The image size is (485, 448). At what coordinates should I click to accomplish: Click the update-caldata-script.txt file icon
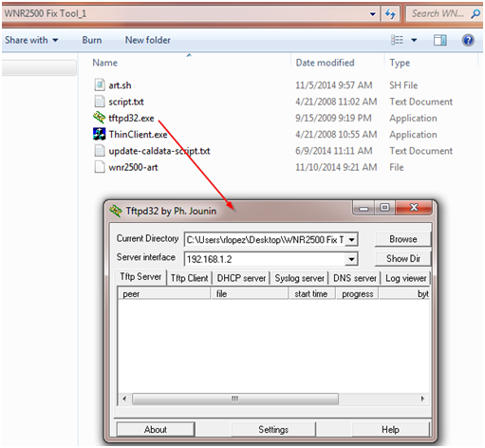tap(100, 151)
